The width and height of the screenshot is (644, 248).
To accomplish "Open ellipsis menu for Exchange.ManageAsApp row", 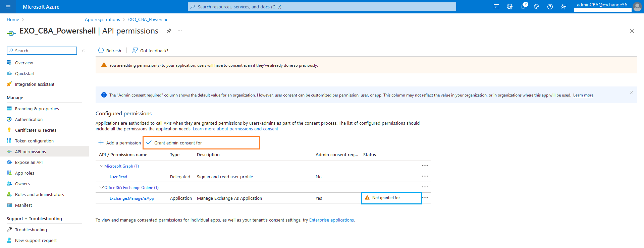I will pos(425,198).
